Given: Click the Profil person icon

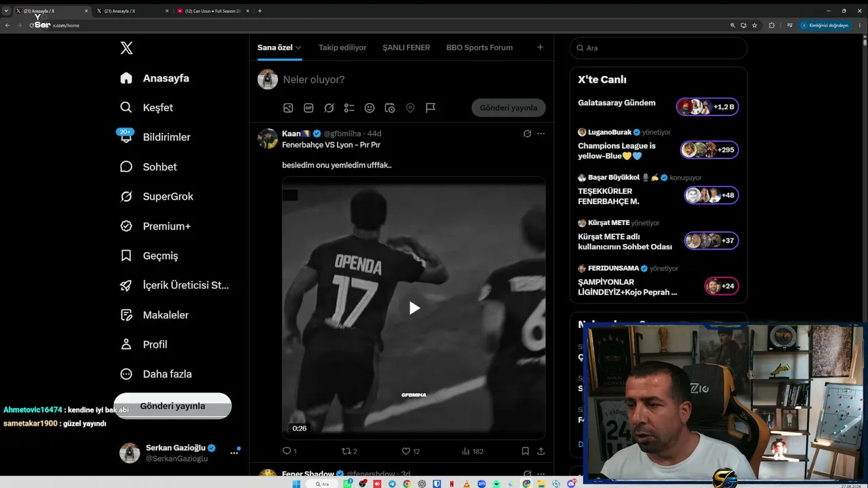Looking at the screenshot, I should coord(126,344).
